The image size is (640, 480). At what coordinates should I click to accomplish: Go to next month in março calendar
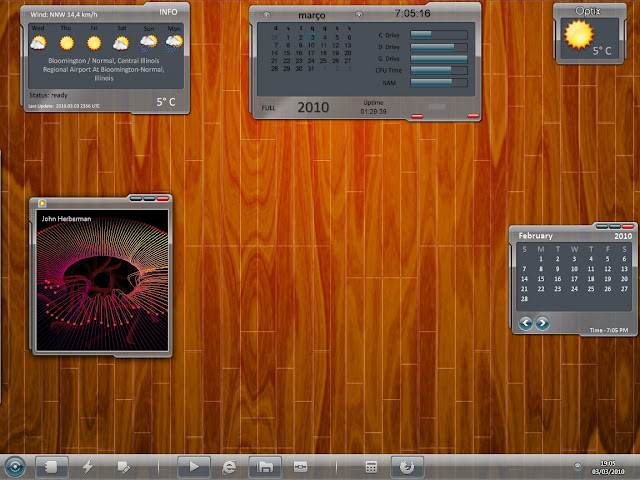(x=358, y=15)
